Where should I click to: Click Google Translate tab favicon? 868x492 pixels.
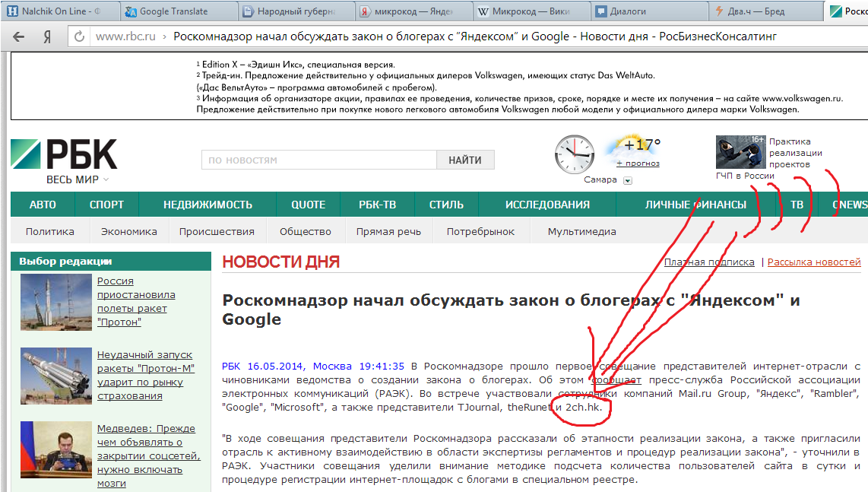(131, 11)
